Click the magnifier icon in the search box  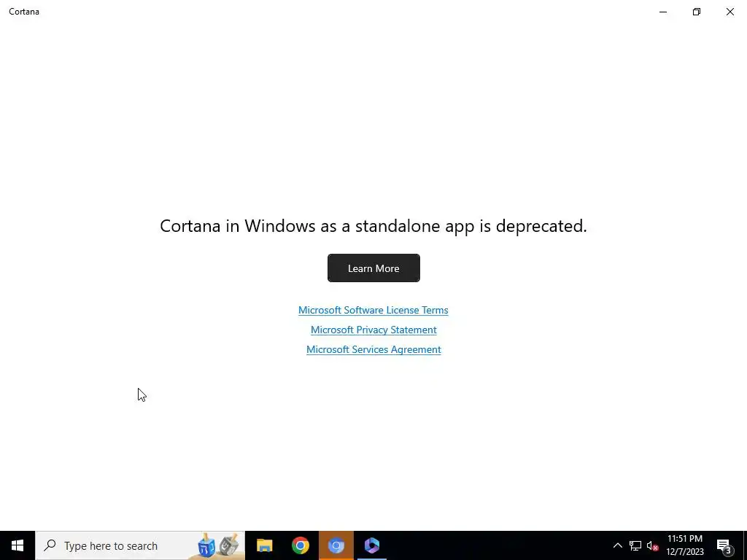(x=50, y=545)
